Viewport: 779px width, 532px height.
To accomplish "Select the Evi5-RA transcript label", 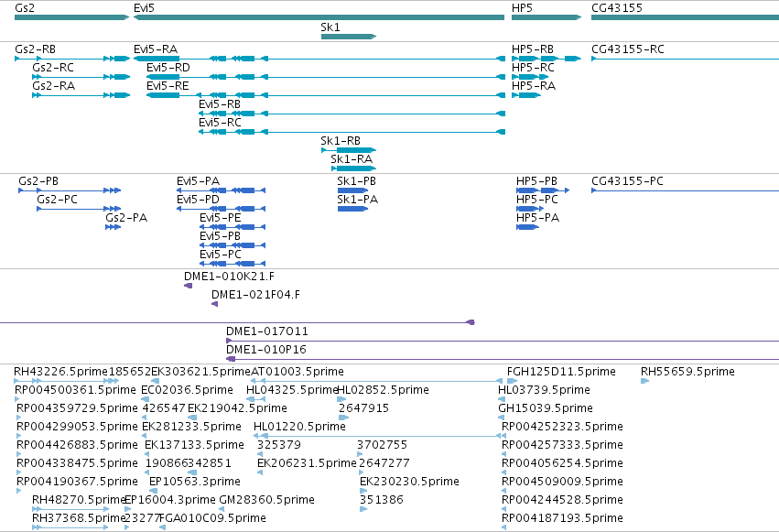I will 156,49.
